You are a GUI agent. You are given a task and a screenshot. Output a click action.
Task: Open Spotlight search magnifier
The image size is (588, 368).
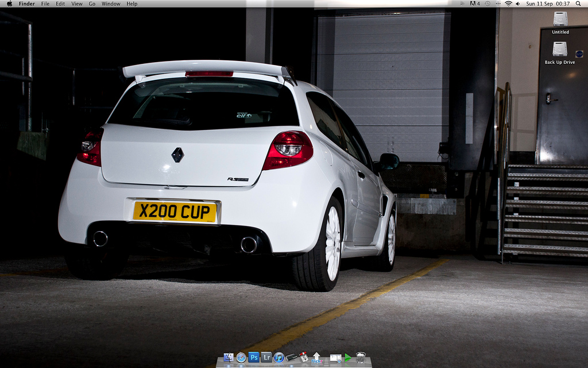tap(578, 4)
